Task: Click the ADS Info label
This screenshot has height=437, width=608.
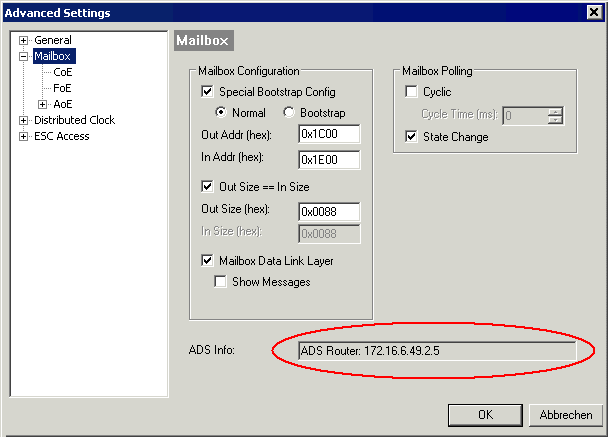Action: (x=212, y=350)
